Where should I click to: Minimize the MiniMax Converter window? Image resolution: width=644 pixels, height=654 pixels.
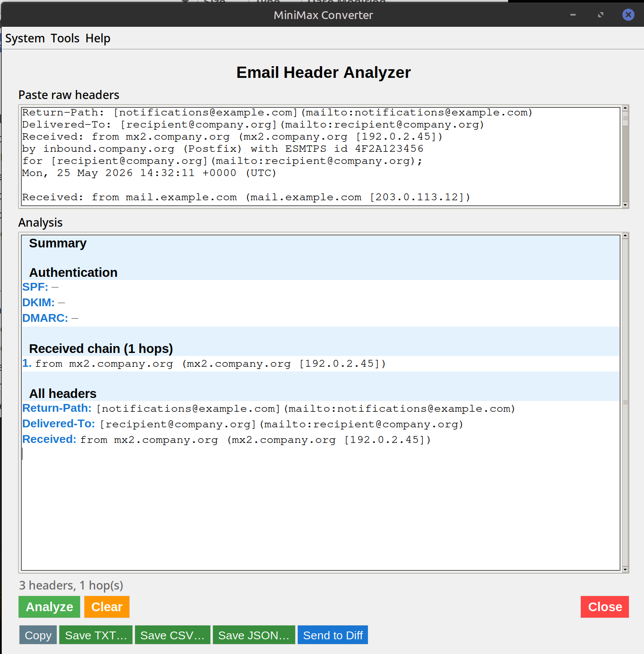coord(573,15)
